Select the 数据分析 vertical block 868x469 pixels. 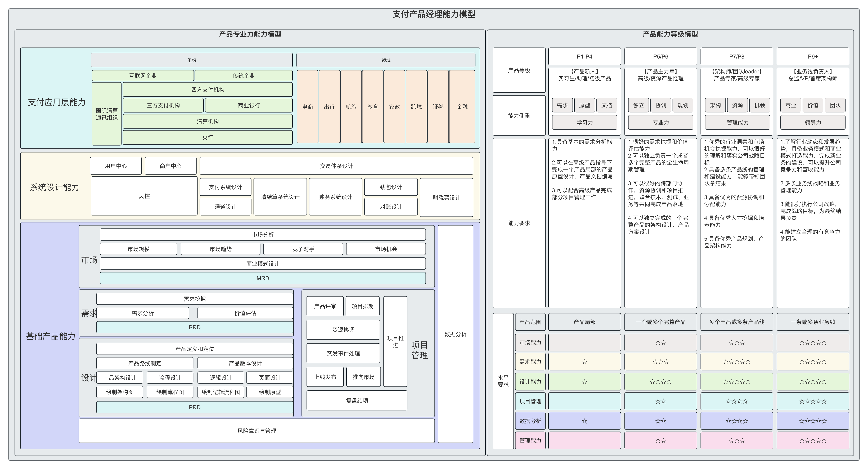point(455,334)
